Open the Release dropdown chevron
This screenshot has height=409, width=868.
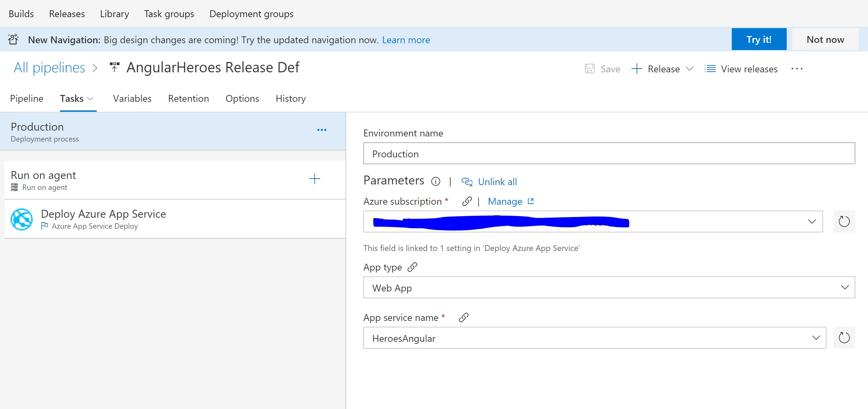[x=690, y=69]
